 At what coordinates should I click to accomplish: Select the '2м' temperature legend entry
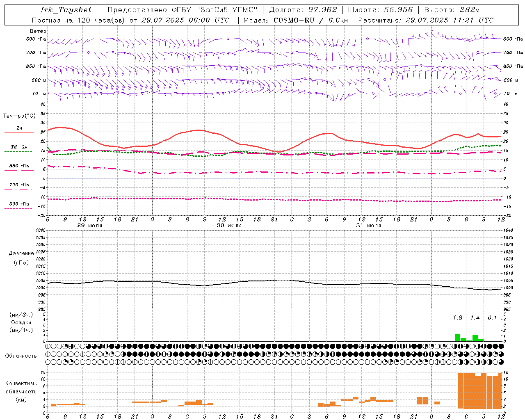[x=19, y=128]
